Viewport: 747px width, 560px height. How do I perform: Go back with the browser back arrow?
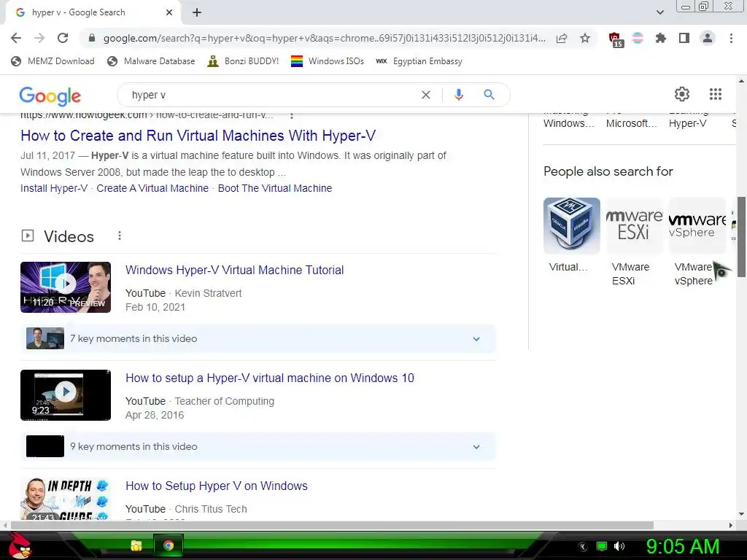(x=16, y=38)
